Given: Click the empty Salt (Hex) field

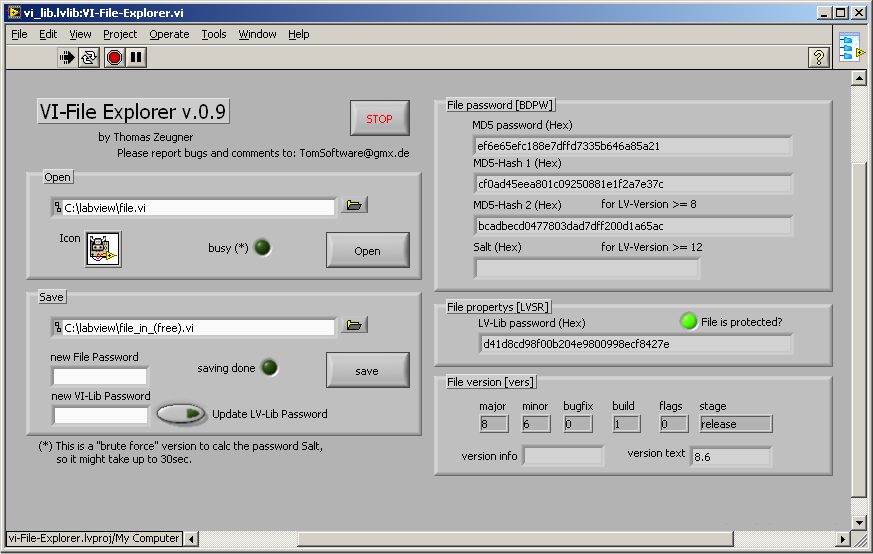Looking at the screenshot, I should [587, 268].
